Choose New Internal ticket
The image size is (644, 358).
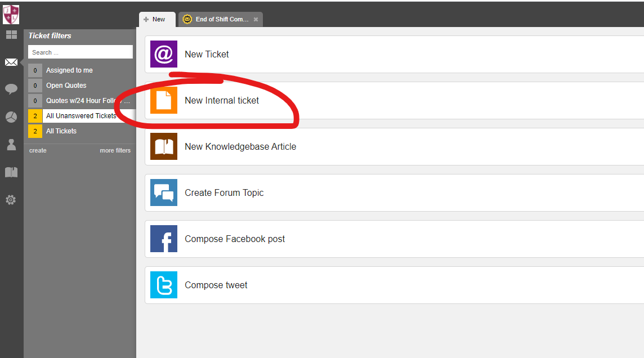[x=394, y=100]
